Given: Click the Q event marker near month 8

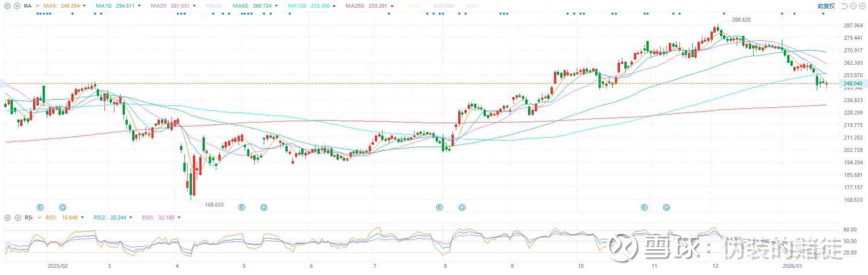Looking at the screenshot, I should tap(462, 207).
